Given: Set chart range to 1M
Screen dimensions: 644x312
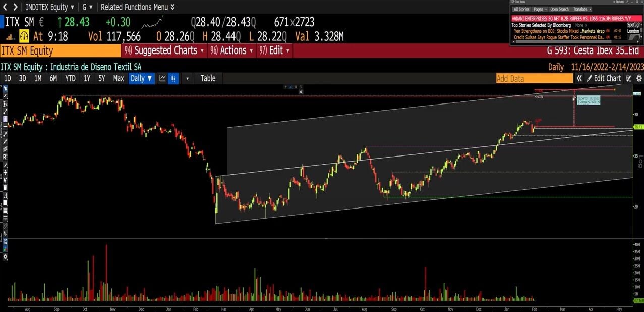Looking at the screenshot, I should pyautogui.click(x=38, y=78).
